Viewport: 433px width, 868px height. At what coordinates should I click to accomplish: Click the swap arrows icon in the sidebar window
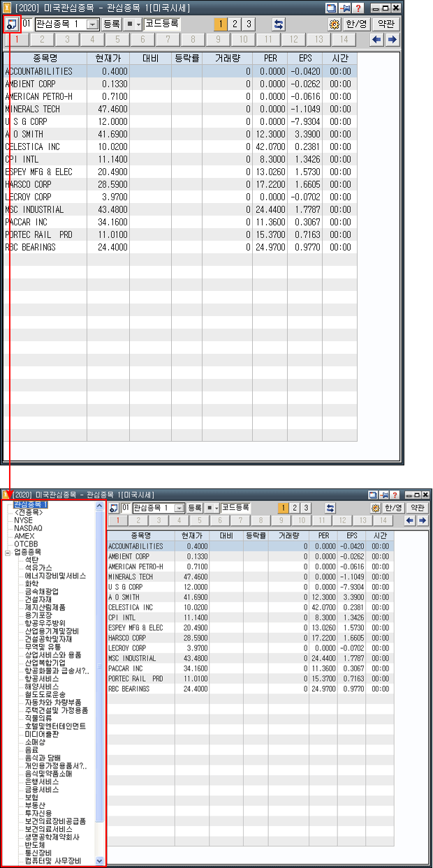[x=330, y=508]
